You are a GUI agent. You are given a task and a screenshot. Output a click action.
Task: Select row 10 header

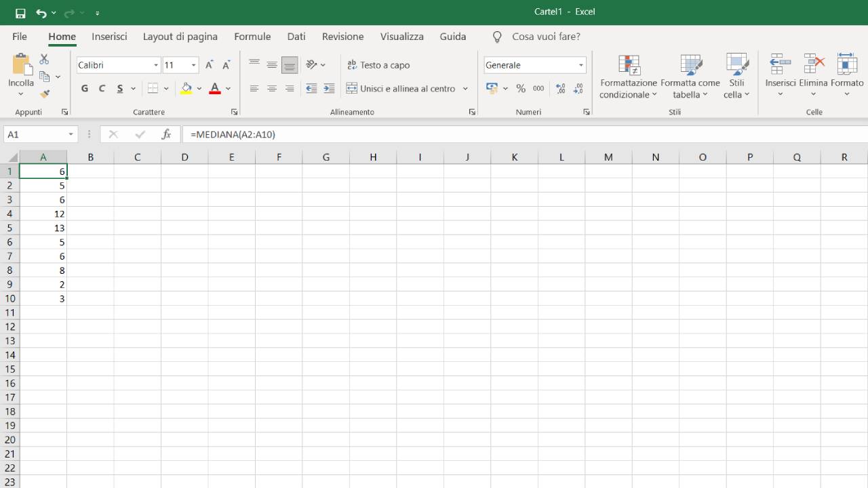9,298
